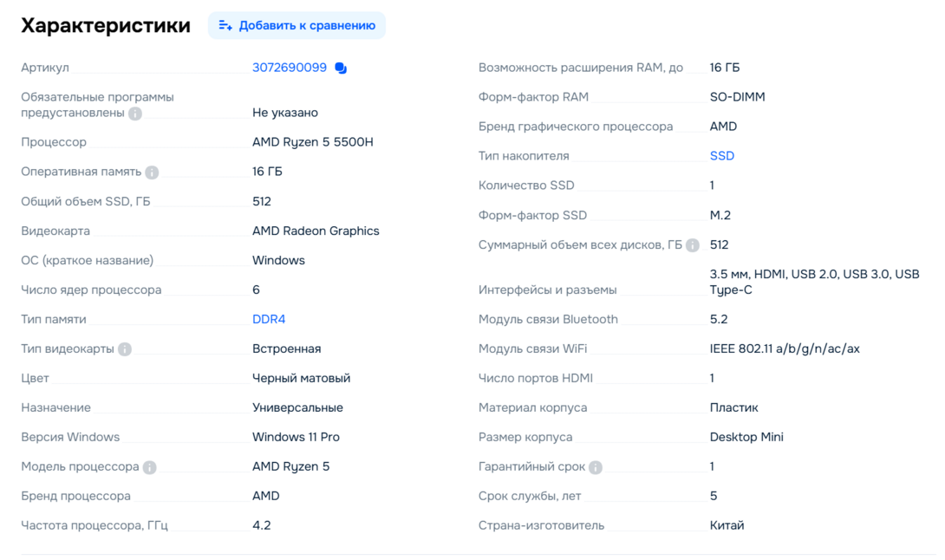
Task: Click the "IEEE 802.11 a/b/g/n/ac/ax" WiFi value
Action: click(x=785, y=348)
